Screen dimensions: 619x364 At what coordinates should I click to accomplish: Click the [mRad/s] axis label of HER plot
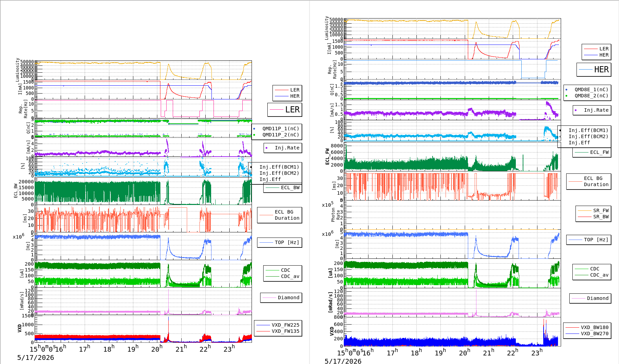click(x=330, y=302)
